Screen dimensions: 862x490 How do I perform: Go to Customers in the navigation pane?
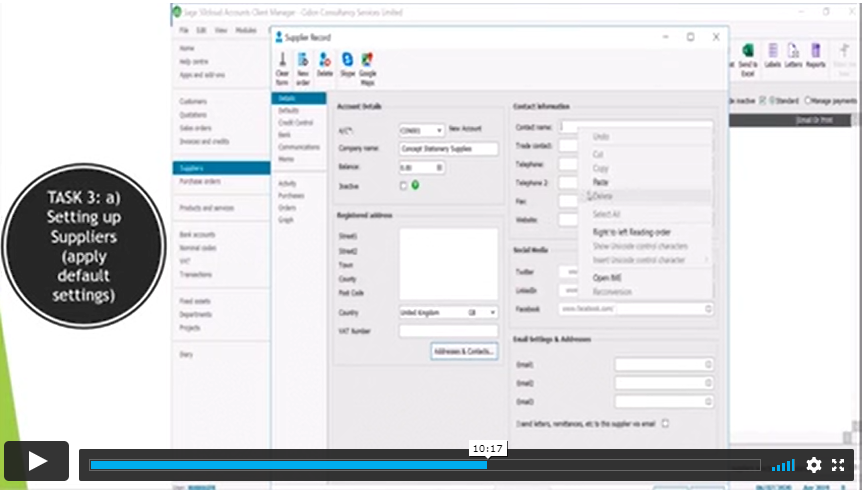(x=193, y=101)
